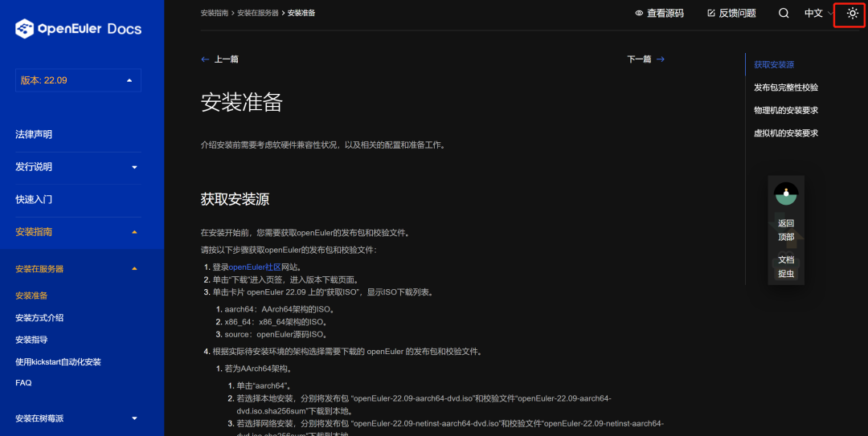Click the 获取安装源 section heading
Image resolution: width=868 pixels, height=436 pixels.
(235, 199)
